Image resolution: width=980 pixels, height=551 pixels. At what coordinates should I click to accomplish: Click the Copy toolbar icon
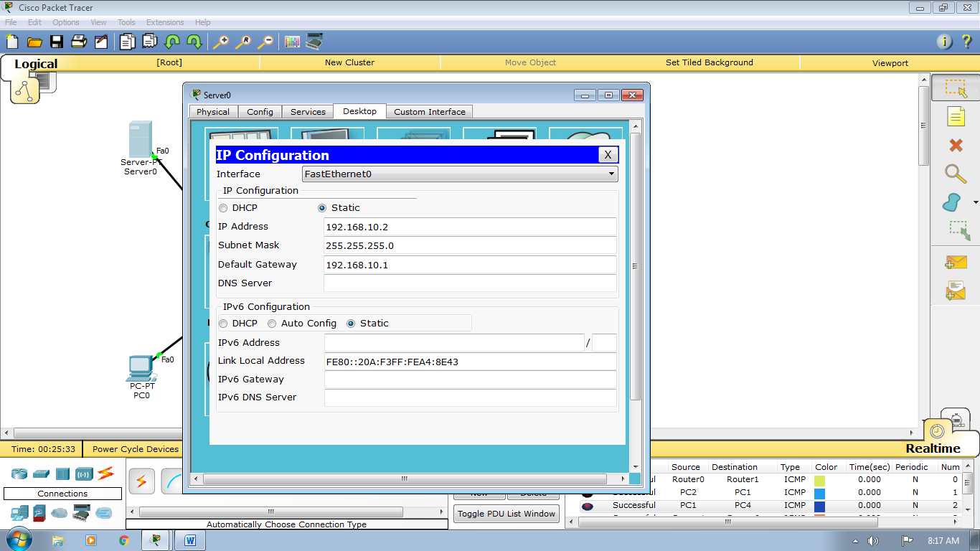pos(127,41)
